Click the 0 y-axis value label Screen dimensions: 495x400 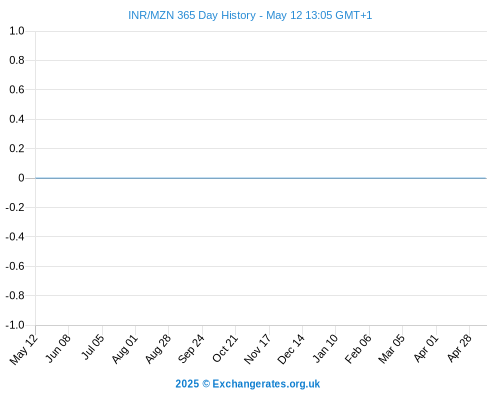pos(21,178)
